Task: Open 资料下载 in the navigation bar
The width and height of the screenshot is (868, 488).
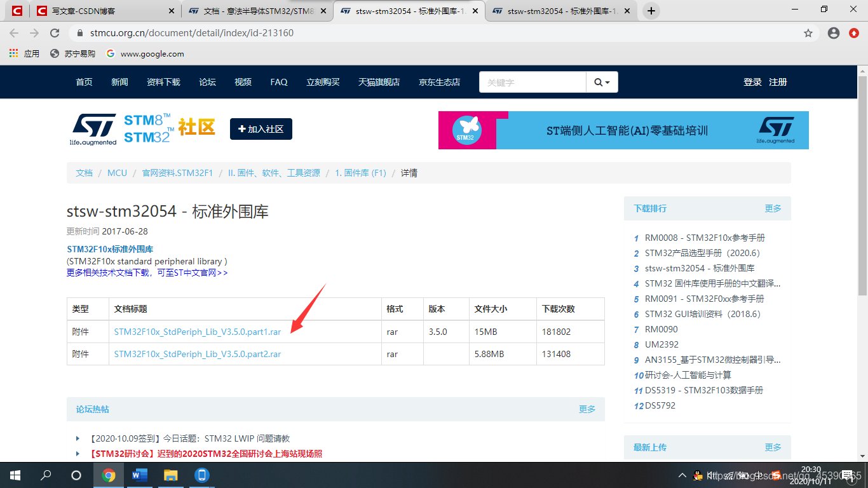Action: 163,82
